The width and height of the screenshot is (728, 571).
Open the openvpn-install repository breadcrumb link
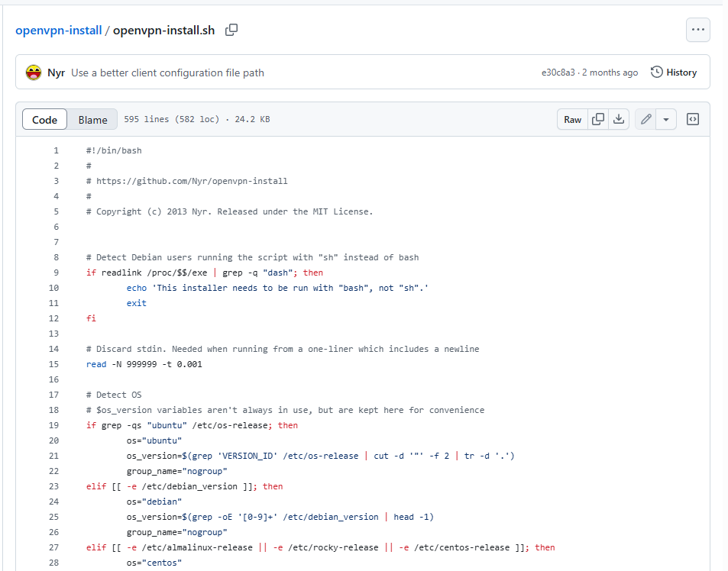coord(59,31)
